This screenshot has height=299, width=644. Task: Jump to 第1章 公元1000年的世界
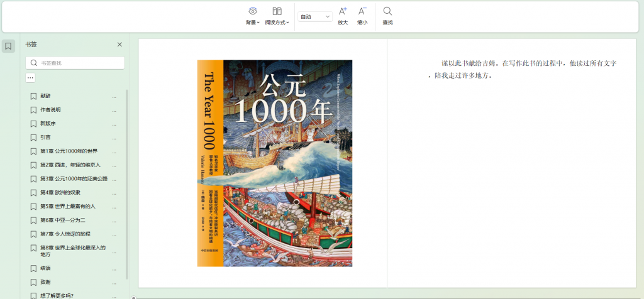tap(69, 151)
